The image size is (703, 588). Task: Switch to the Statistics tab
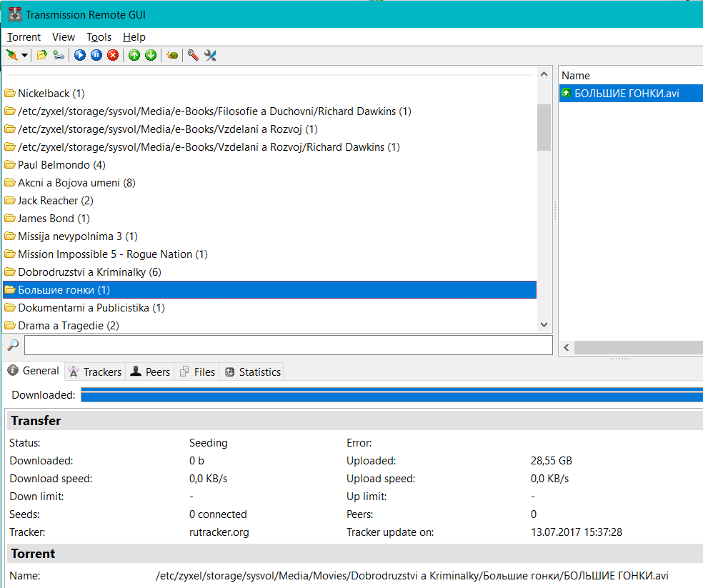pos(252,372)
